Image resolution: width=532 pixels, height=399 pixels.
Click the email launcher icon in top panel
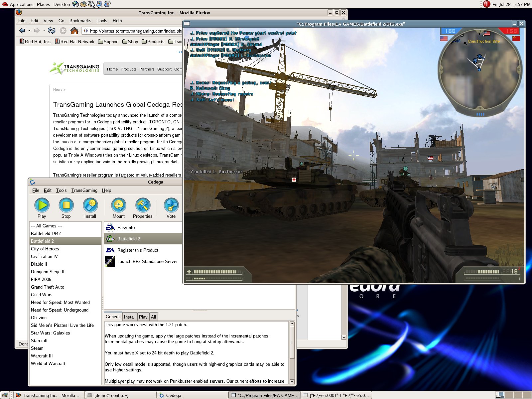coord(83,4)
